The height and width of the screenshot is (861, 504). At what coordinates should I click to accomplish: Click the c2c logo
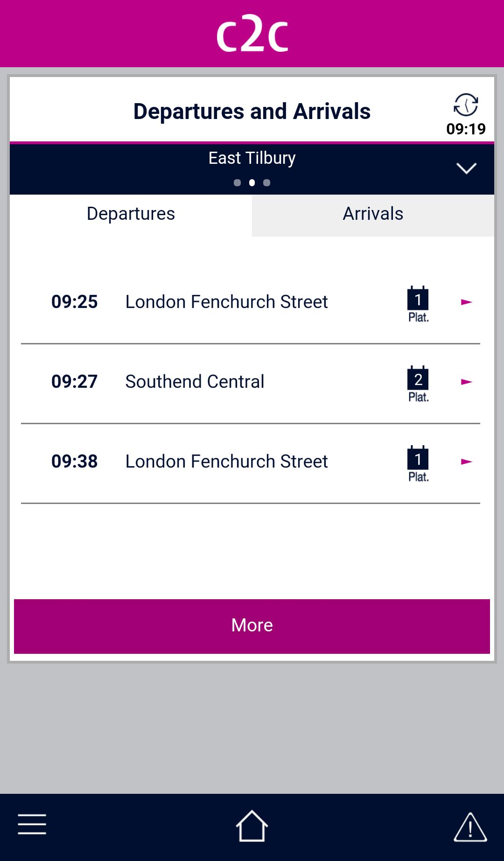252,34
